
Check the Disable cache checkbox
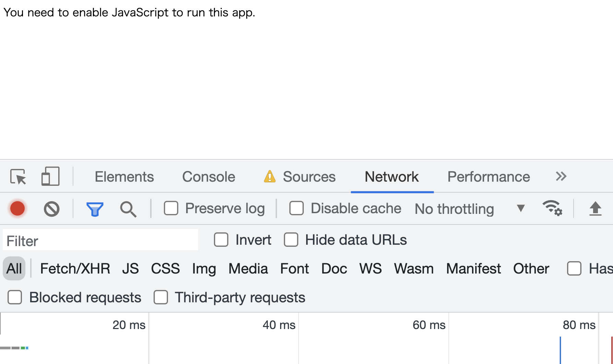(x=297, y=208)
